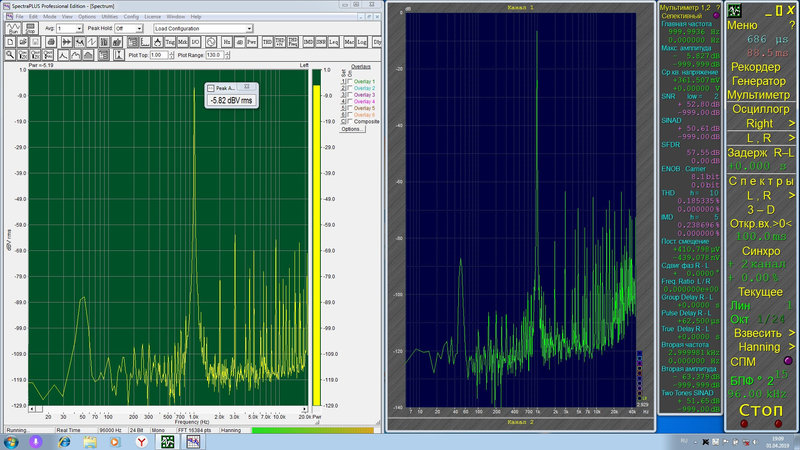Screen dimensions: 800x450
Task: Click the fast-forward arrows toolbar icon
Action: pos(66,42)
